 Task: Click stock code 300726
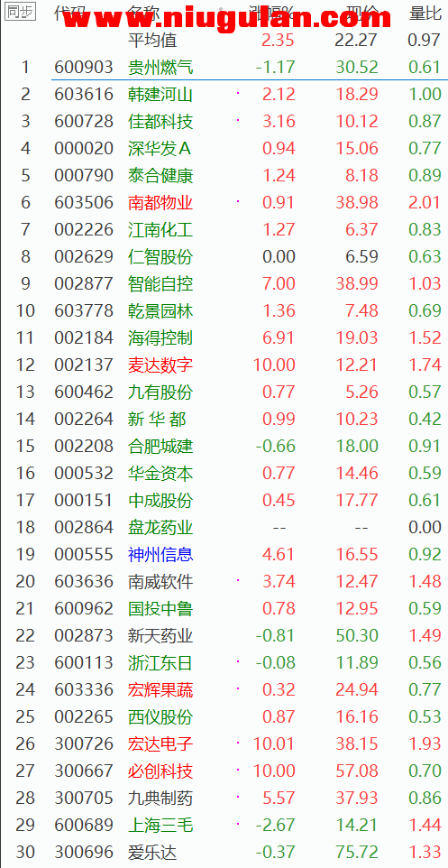tap(84, 744)
